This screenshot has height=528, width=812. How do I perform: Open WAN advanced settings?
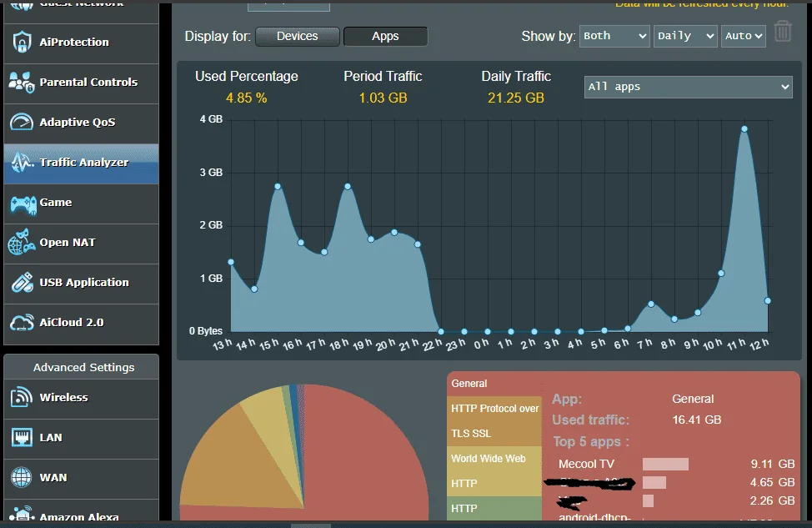click(82, 478)
